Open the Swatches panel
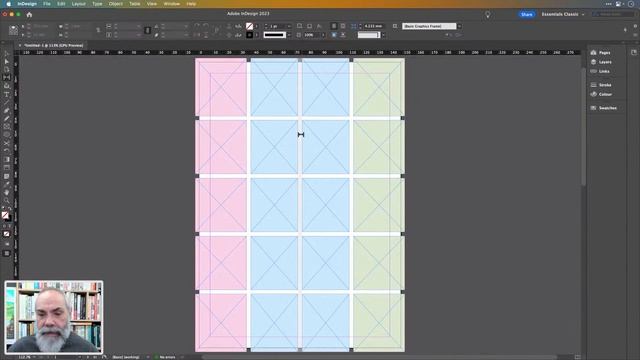This screenshot has height=360, width=640. coord(603,108)
